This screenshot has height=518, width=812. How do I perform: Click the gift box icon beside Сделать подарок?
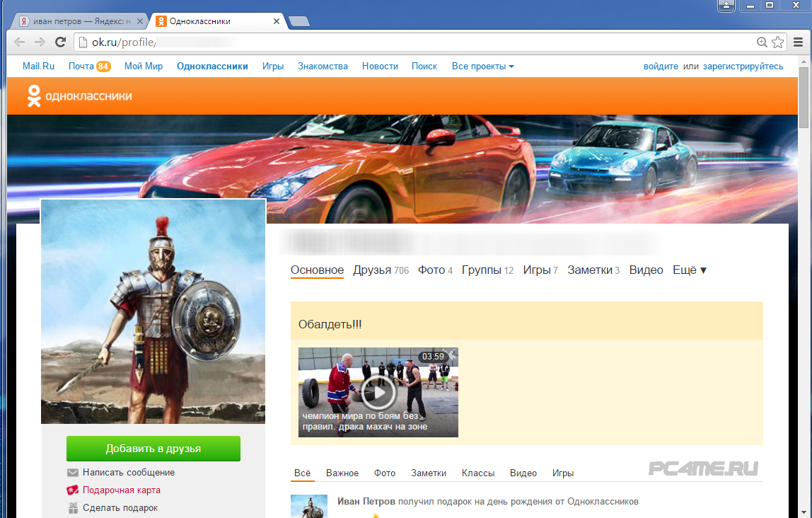73,508
